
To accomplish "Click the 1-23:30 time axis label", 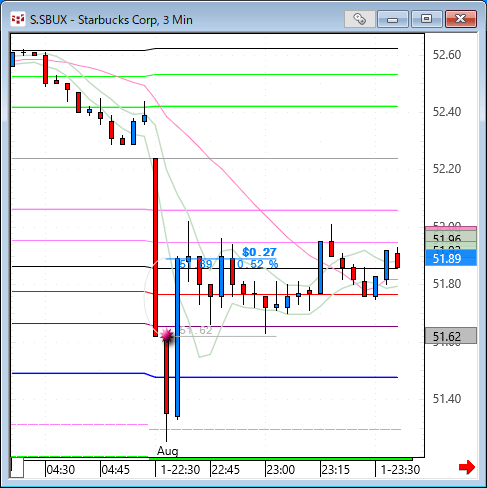I will [400, 470].
